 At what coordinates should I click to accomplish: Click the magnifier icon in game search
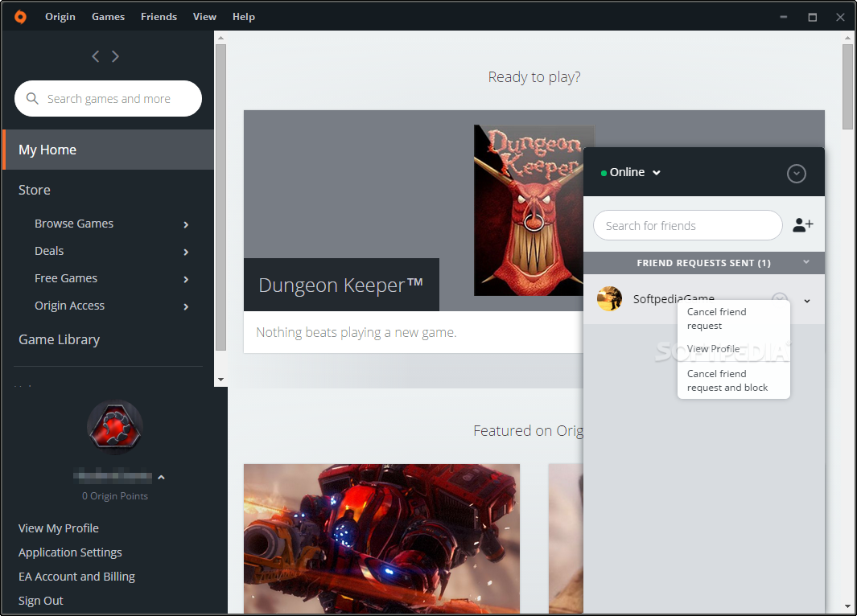pos(32,98)
